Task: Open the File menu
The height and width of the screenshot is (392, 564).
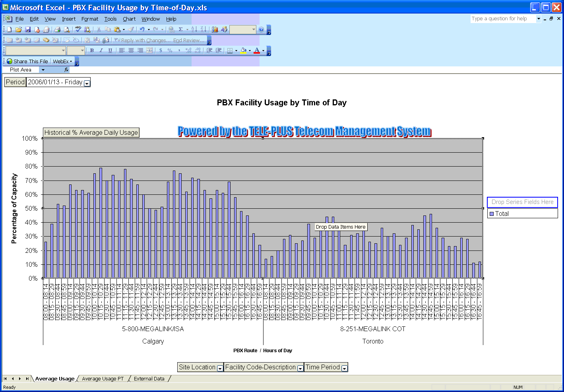Action: pos(19,19)
